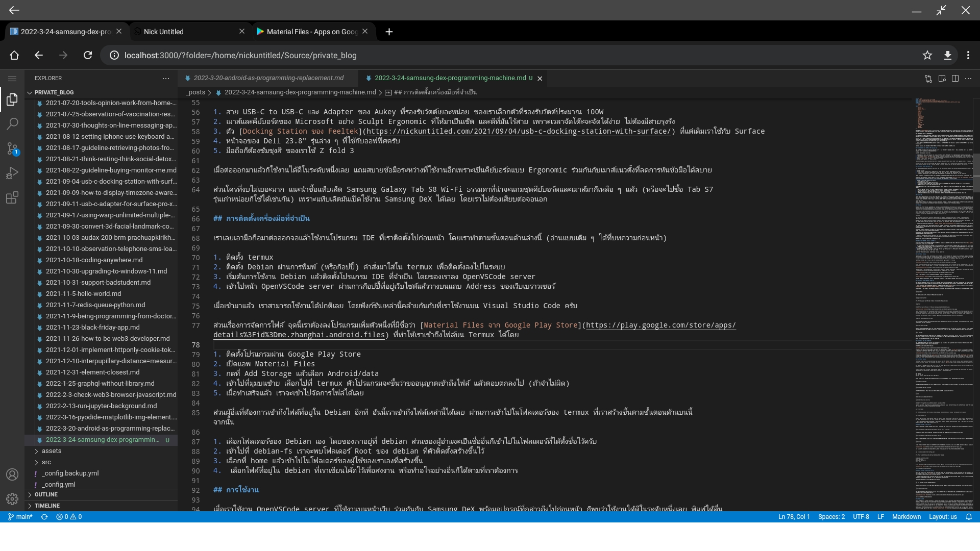Image resolution: width=980 pixels, height=551 pixels.
Task: Change indentation via Spaces: 2
Action: coord(831,517)
